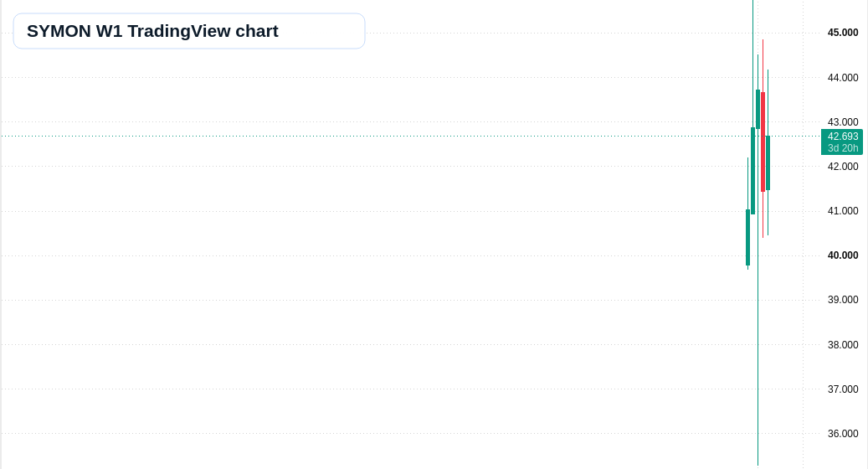Click the long green lower wick near 38.000
Image resolution: width=868 pixels, height=469 pixels.
coord(758,344)
